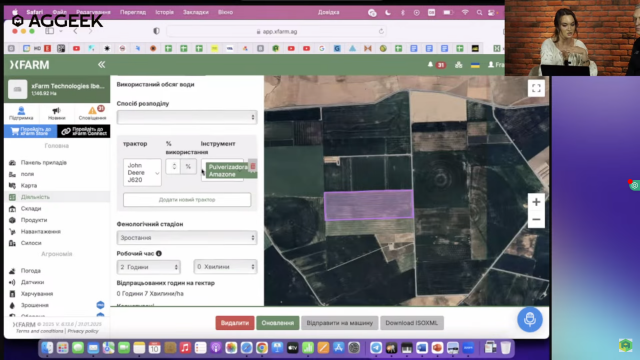The width and height of the screenshot is (640, 360).
Task: Toggle the Safari sidebar icon
Action: pos(50,31)
